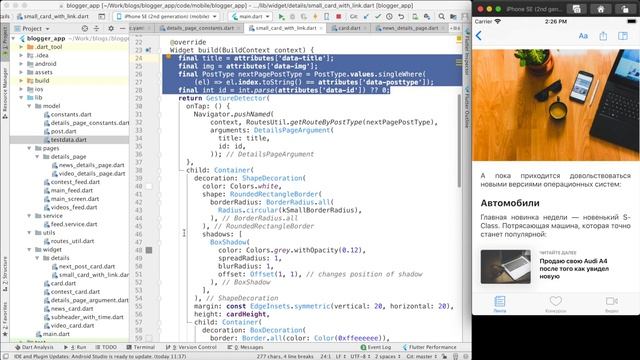Tap the Aa font size icon in simulator
Screen dimensions: 640x360
point(583,36)
